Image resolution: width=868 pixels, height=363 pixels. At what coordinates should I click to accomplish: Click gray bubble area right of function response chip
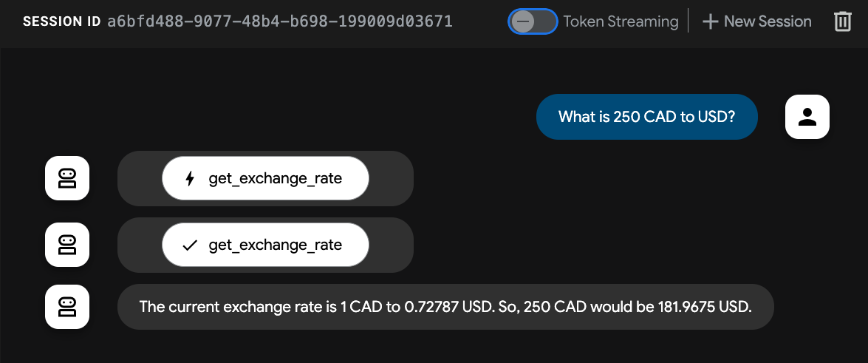point(390,245)
